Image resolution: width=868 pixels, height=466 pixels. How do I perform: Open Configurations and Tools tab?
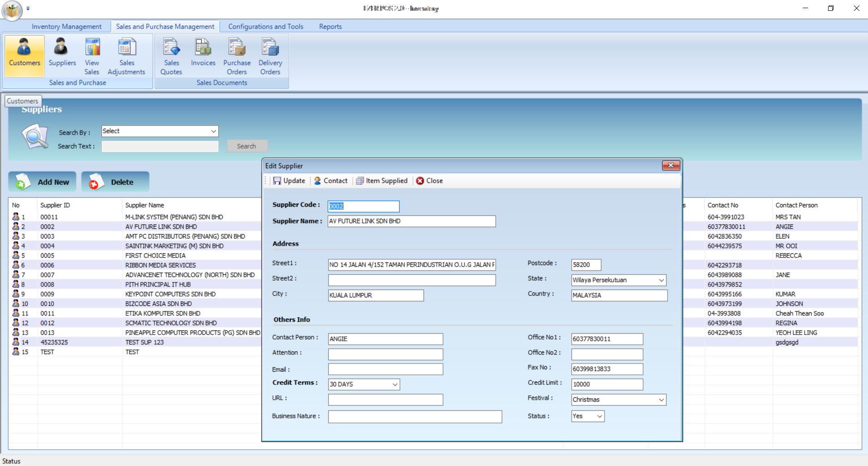[266, 26]
